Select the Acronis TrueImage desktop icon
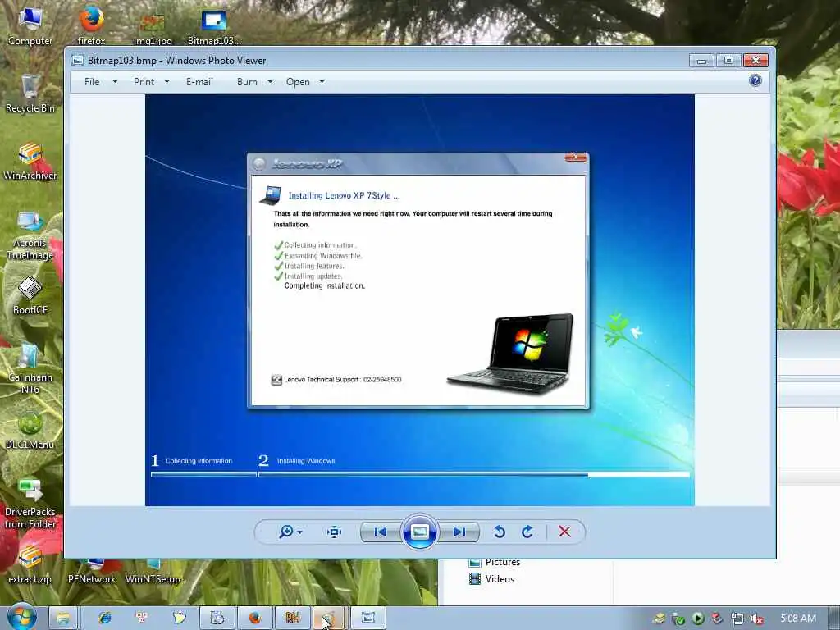 pyautogui.click(x=30, y=235)
